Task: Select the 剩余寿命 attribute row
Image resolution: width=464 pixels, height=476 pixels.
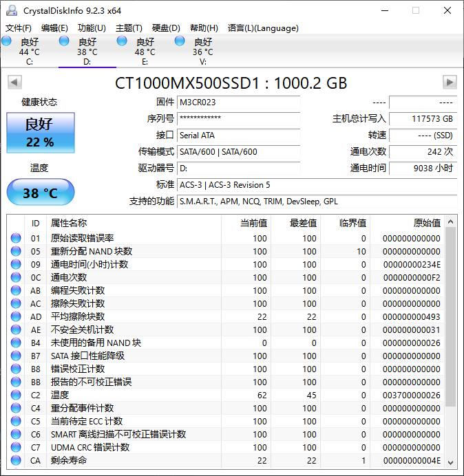Action: pyautogui.click(x=226, y=460)
